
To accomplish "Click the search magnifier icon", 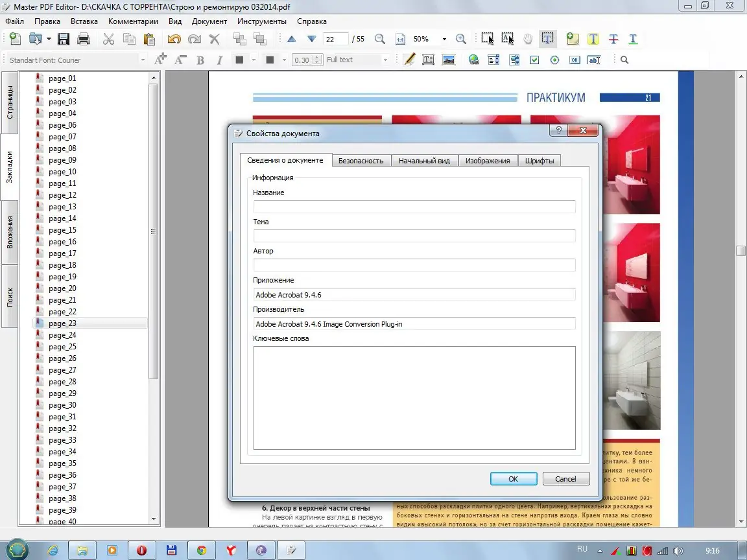I will point(624,60).
